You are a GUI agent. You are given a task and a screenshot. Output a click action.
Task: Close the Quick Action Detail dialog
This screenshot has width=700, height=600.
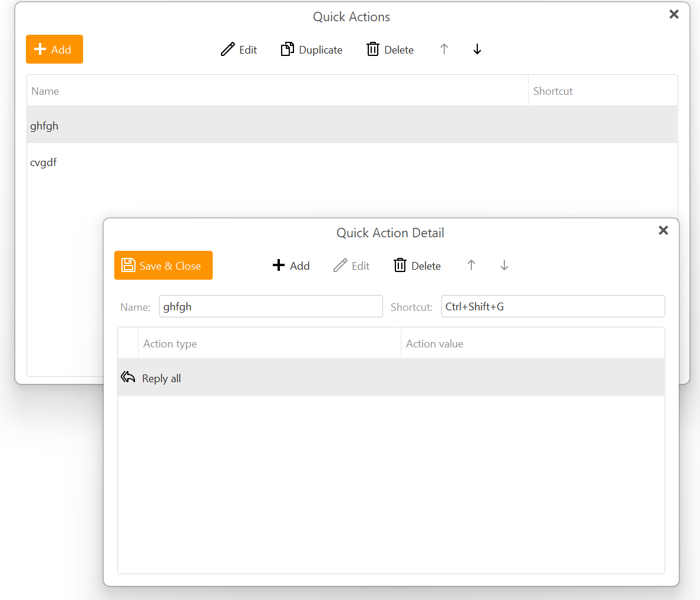pos(663,230)
